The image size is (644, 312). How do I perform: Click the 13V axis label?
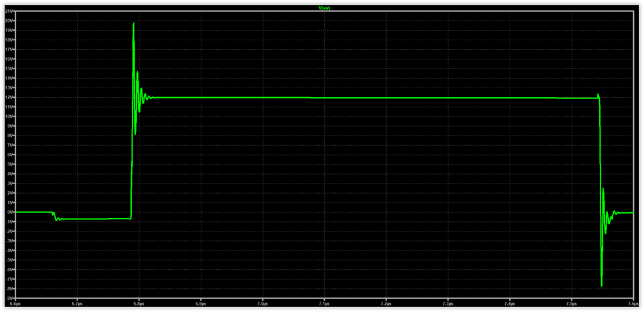coord(9,88)
